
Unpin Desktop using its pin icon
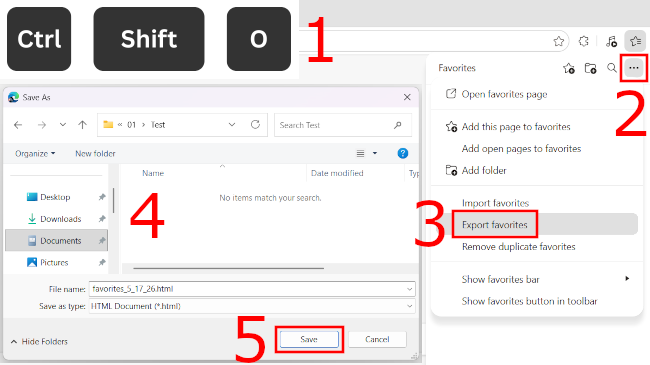click(102, 197)
